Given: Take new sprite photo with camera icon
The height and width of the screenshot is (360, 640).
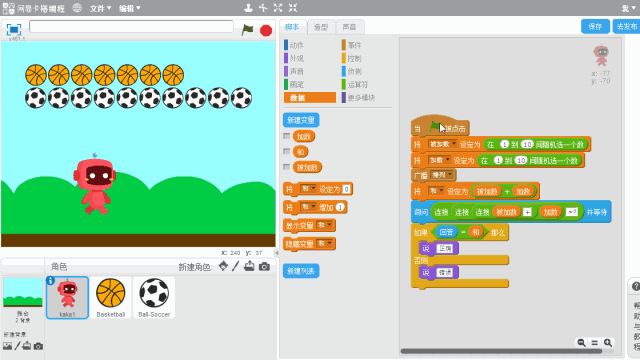Looking at the screenshot, I should pos(264,267).
